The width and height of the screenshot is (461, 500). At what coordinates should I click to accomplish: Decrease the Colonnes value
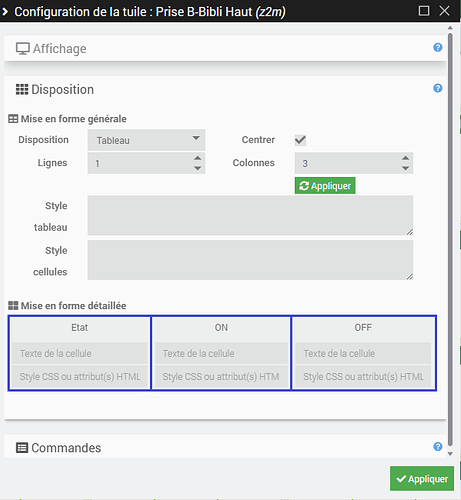[x=405, y=168]
